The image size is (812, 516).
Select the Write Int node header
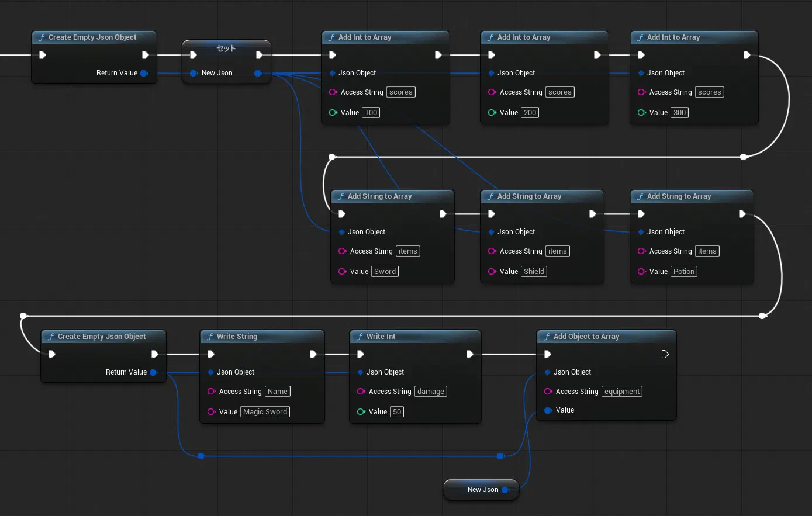pyautogui.click(x=415, y=337)
